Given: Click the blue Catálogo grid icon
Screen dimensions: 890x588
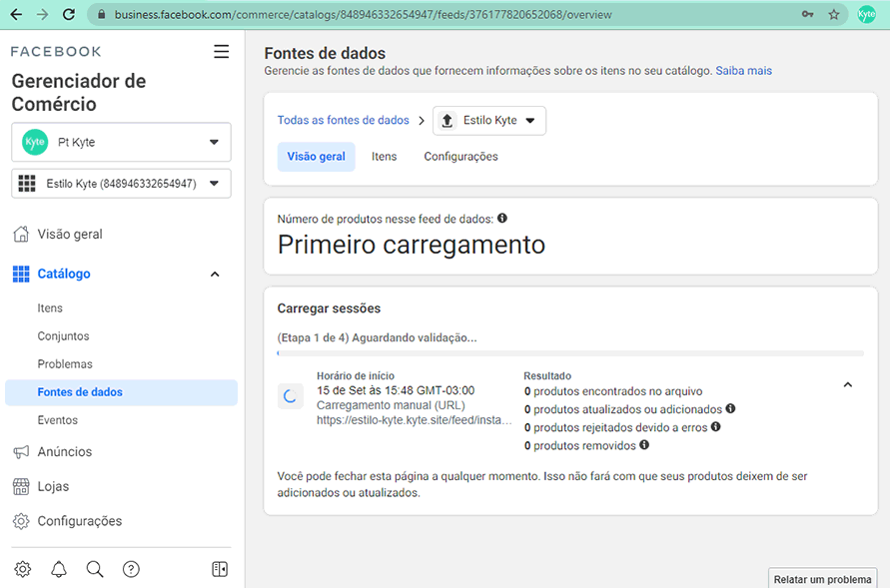Looking at the screenshot, I should tap(21, 274).
